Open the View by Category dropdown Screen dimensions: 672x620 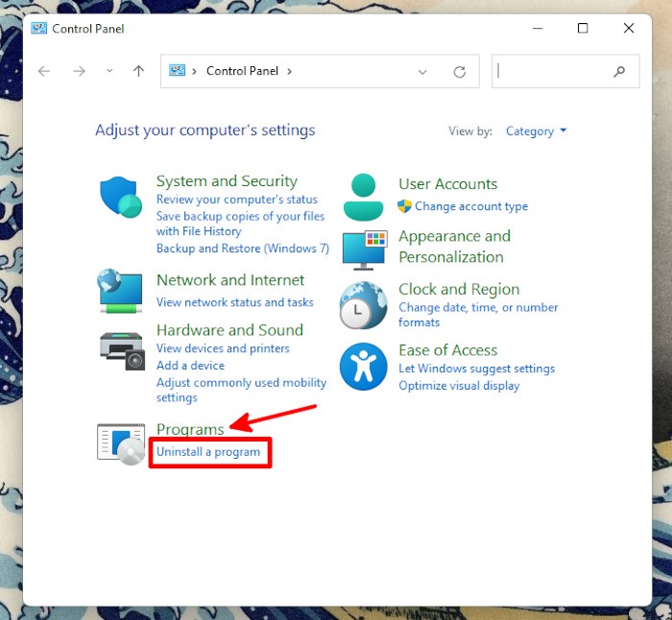tap(536, 131)
